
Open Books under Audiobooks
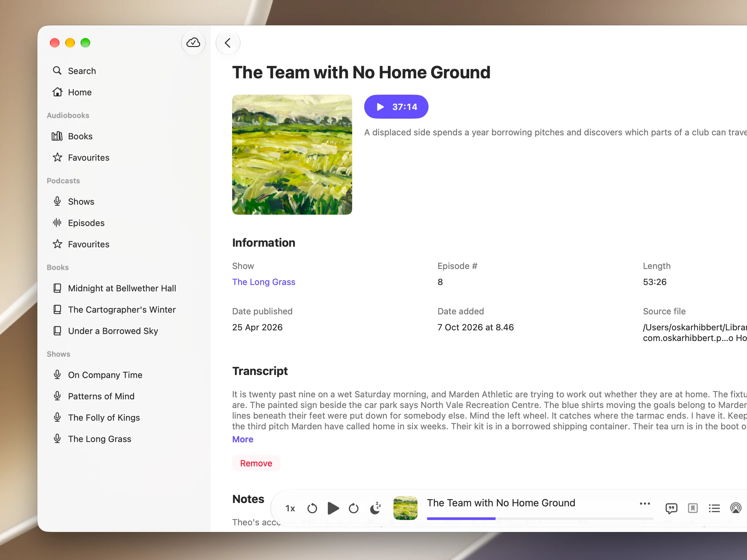[x=124, y=136]
